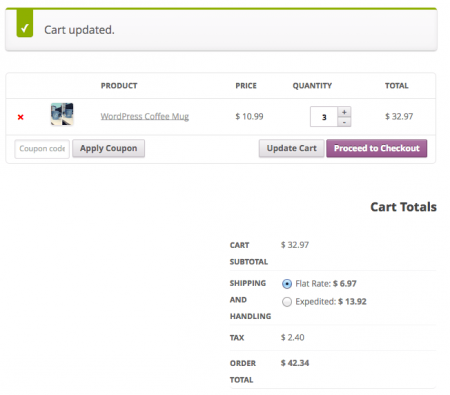Image resolution: width=450 pixels, height=395 pixels.
Task: Click the 'Flat Rate: $ 6.97' label
Action: [326, 284]
